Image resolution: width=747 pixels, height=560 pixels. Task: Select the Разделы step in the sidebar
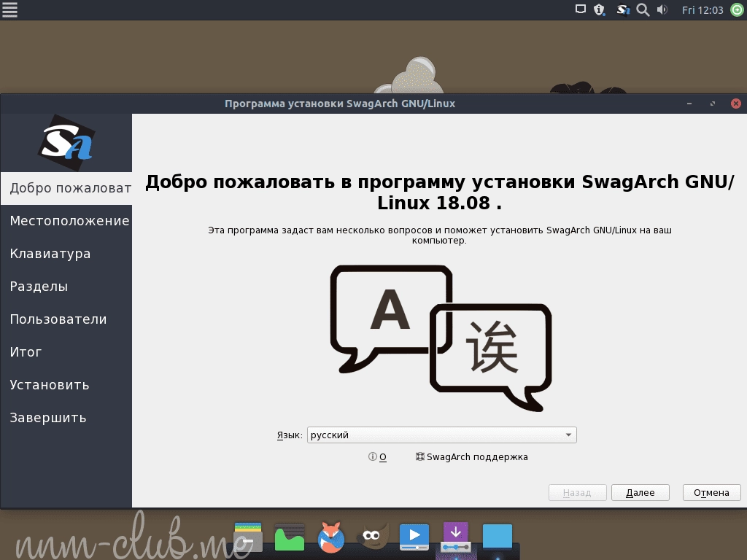pos(66,287)
